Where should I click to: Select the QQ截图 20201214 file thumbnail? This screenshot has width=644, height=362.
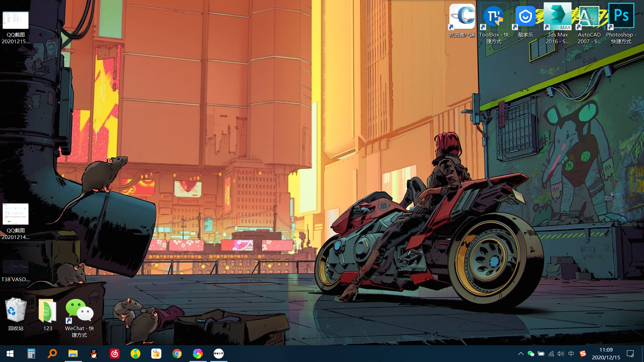pos(15,214)
